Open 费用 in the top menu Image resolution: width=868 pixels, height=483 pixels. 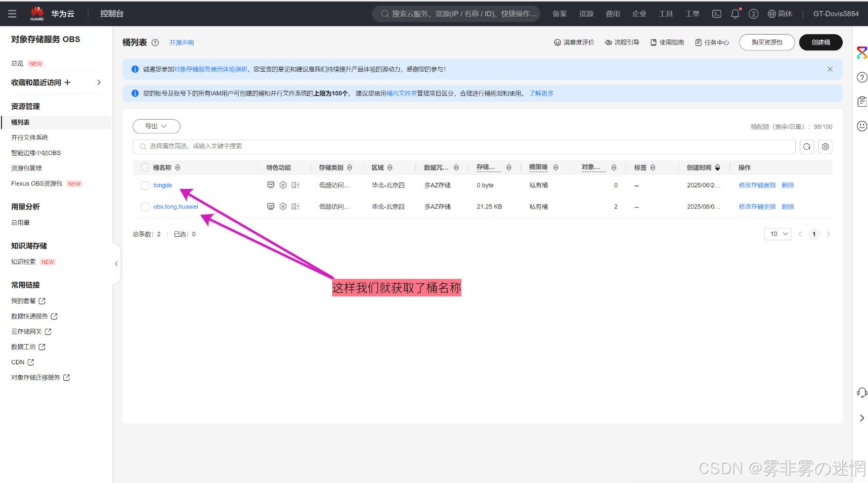pos(612,14)
